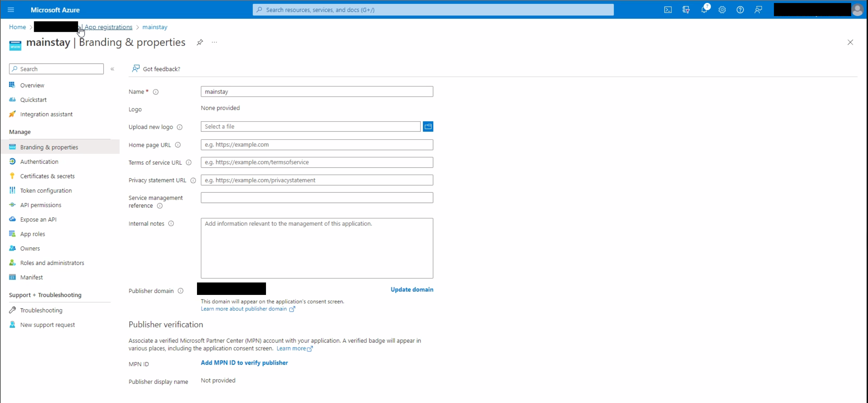
Task: Open Integration assistant
Action: tap(46, 114)
